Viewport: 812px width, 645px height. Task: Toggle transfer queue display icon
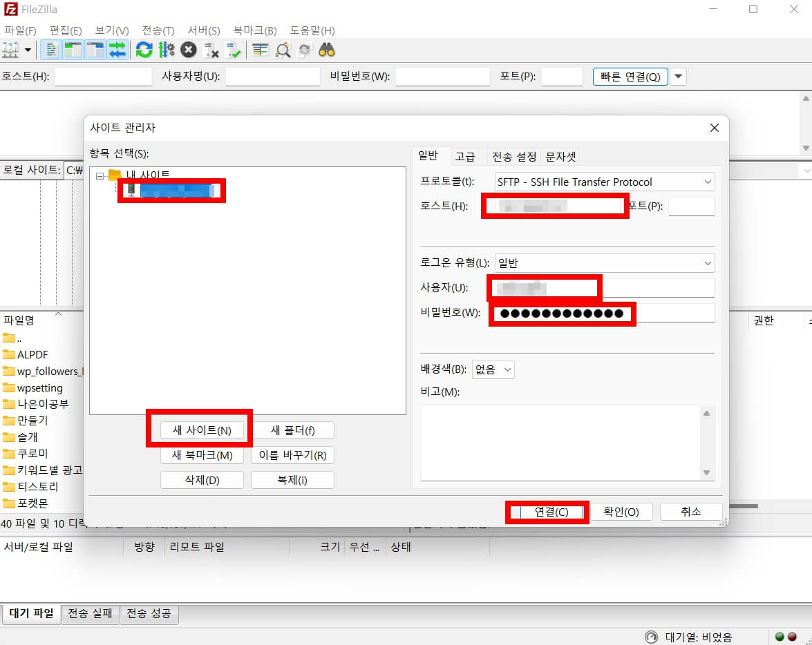[x=117, y=50]
